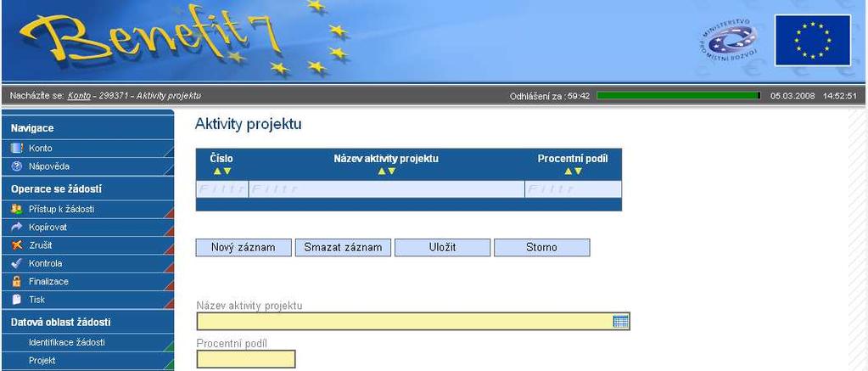
Task: Click the EU flag logo
Action: pyautogui.click(x=813, y=40)
